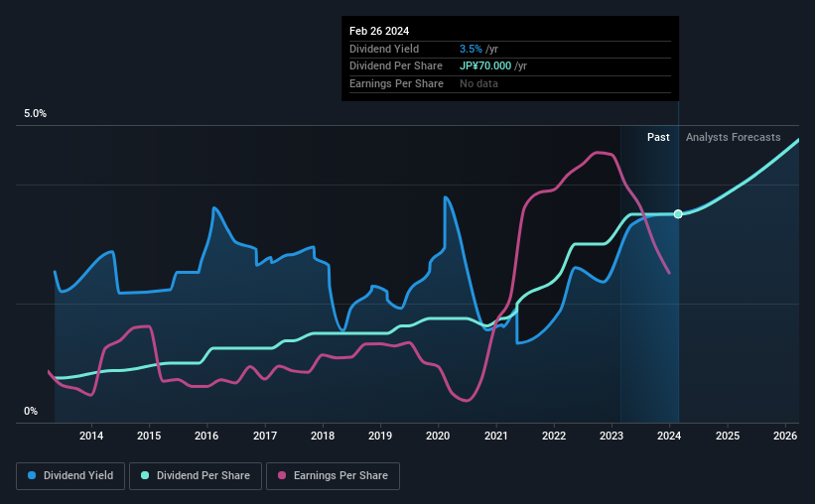Image resolution: width=815 pixels, height=504 pixels.
Task: Click the 2018 x-axis label
Action: 323,436
